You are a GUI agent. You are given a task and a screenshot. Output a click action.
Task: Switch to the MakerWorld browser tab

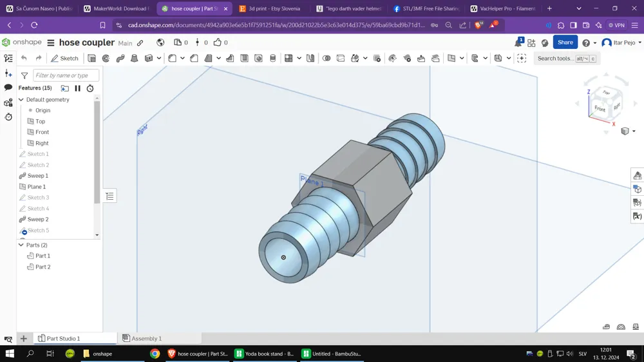pos(116,8)
